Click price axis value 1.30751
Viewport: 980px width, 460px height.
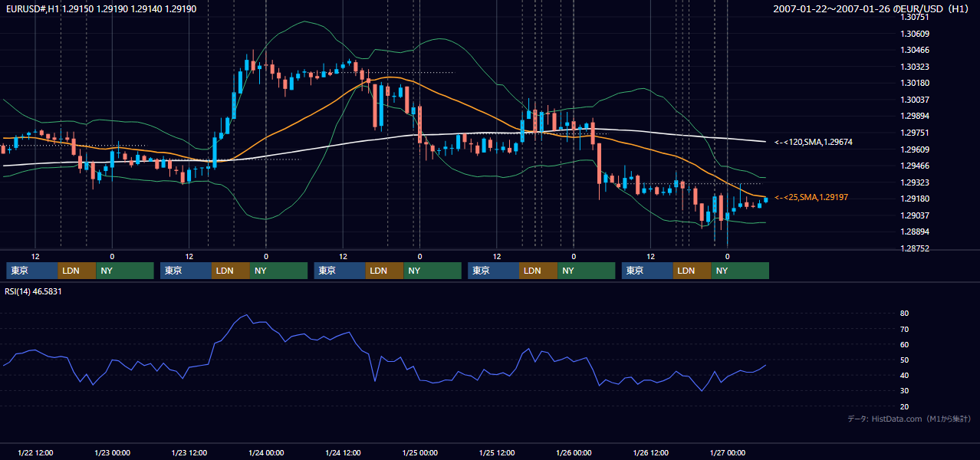(916, 17)
